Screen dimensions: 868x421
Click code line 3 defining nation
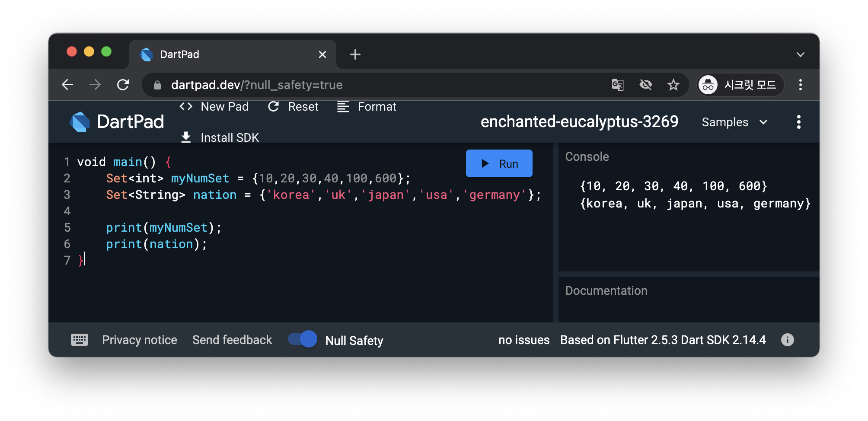tap(323, 195)
